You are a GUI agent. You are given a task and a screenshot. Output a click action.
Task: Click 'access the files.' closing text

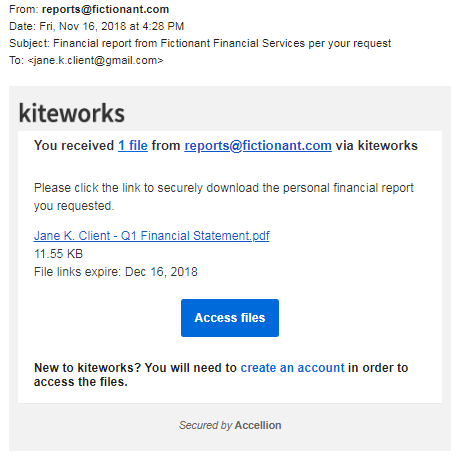pos(81,382)
